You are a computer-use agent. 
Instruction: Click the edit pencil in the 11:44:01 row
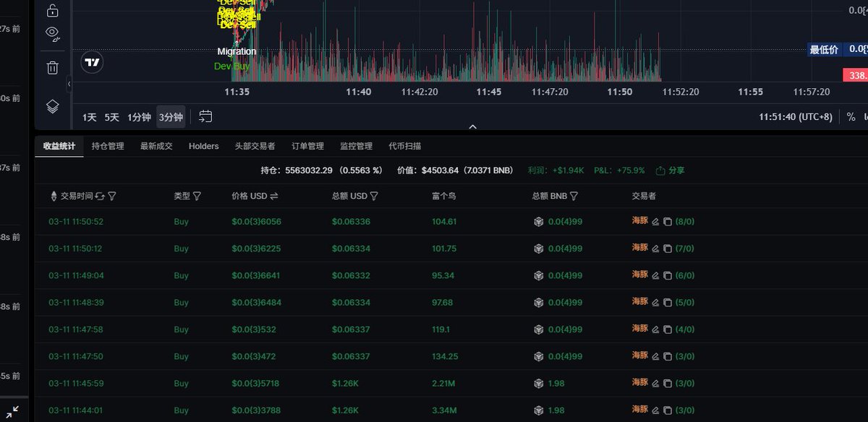tap(655, 410)
